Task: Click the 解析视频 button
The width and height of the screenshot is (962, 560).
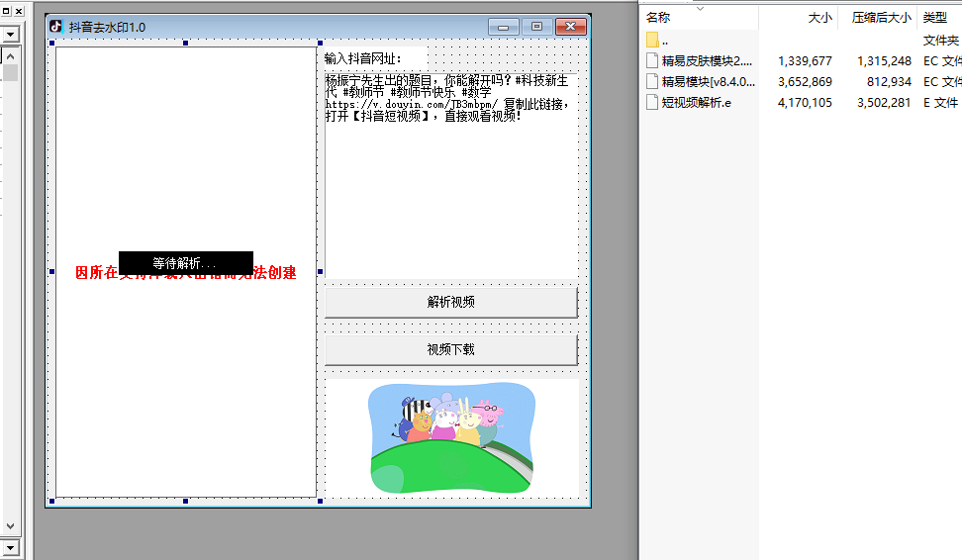Action: point(450,303)
